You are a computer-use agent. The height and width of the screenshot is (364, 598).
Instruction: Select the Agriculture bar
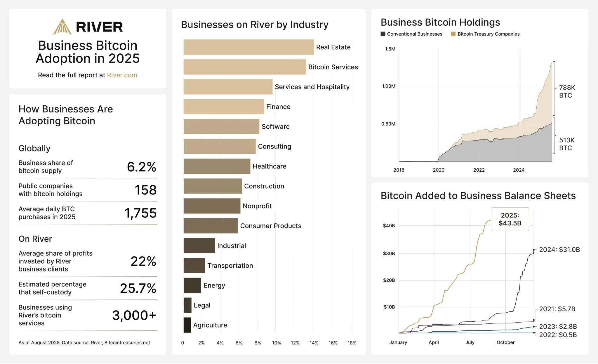tap(187, 325)
